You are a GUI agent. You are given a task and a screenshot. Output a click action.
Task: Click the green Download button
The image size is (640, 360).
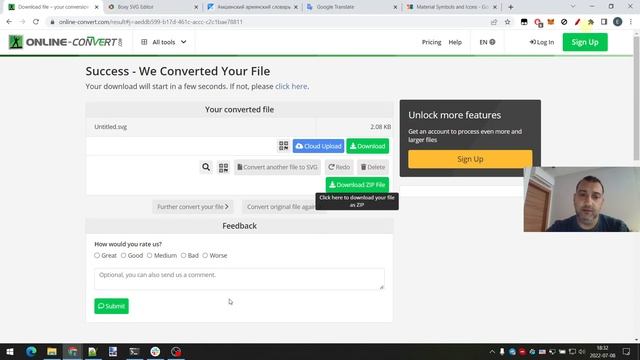[367, 146]
